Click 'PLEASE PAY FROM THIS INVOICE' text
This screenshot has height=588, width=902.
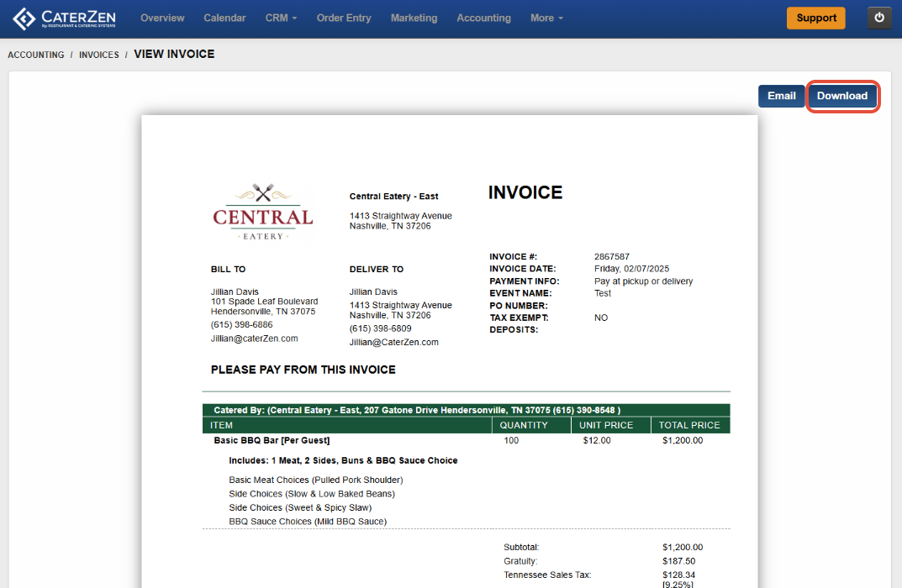coord(303,370)
